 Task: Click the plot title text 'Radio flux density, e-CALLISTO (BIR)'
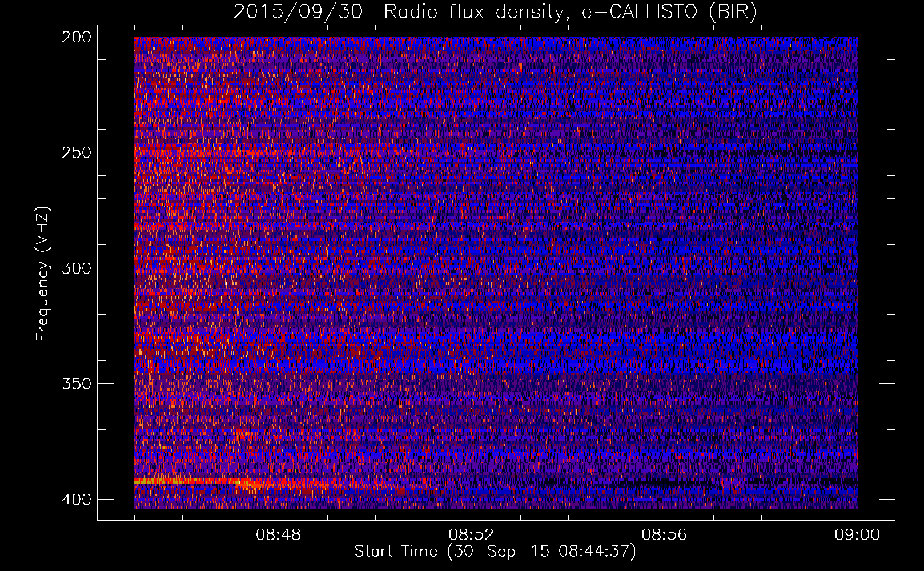[x=570, y=12]
